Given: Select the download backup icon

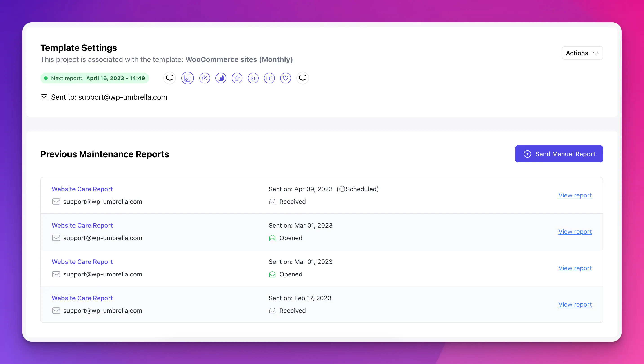Looking at the screenshot, I should (253, 78).
